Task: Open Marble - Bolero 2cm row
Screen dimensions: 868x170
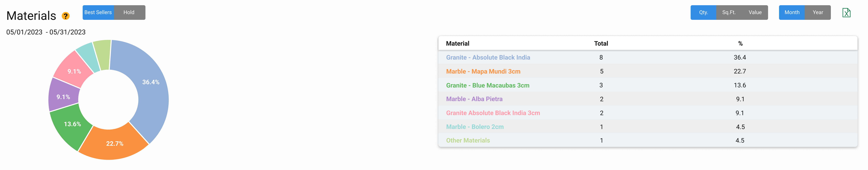Action: 648,127
